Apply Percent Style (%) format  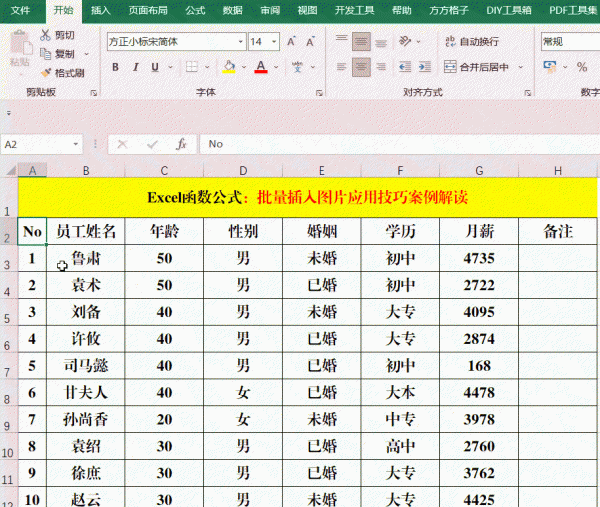(582, 67)
